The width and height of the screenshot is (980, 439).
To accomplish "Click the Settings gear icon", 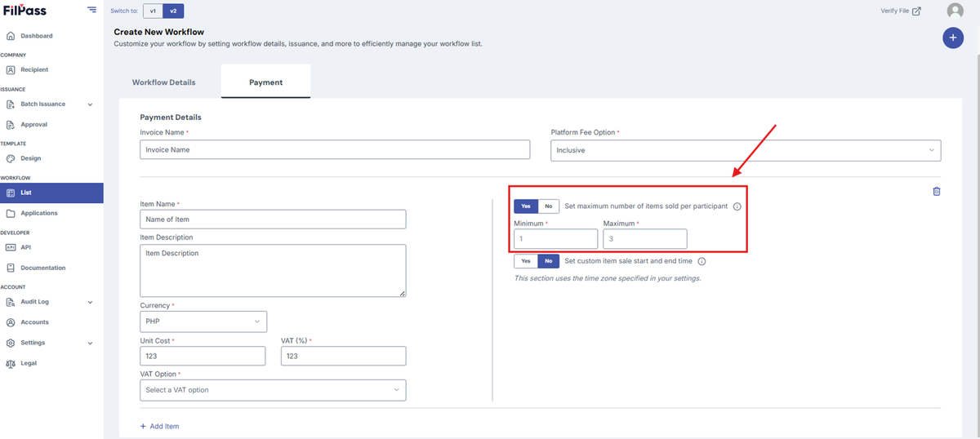I will (x=11, y=343).
